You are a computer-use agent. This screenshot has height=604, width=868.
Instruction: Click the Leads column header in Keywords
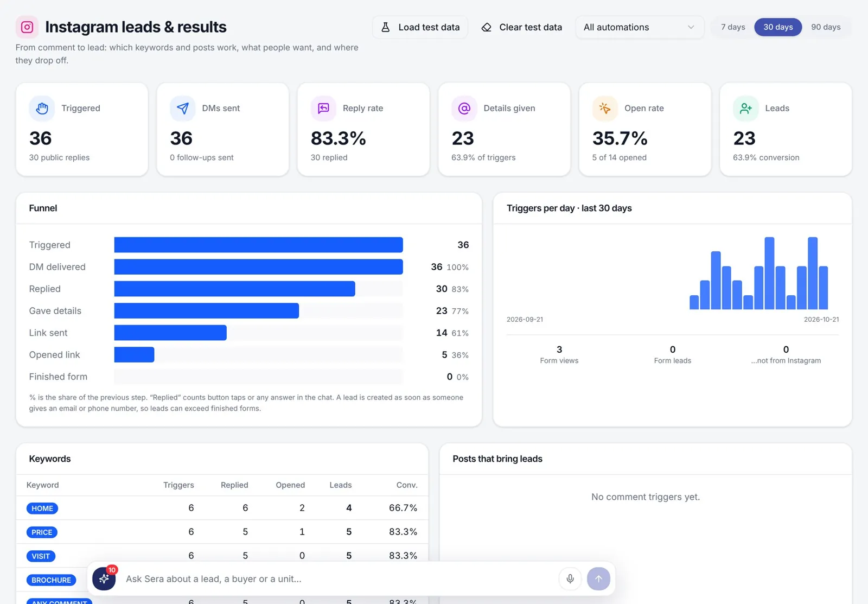341,485
